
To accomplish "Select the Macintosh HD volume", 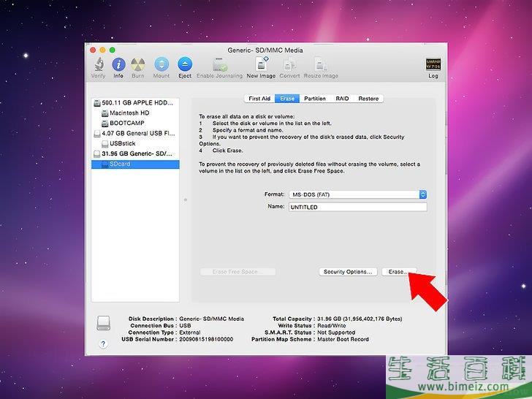I will 135,113.
